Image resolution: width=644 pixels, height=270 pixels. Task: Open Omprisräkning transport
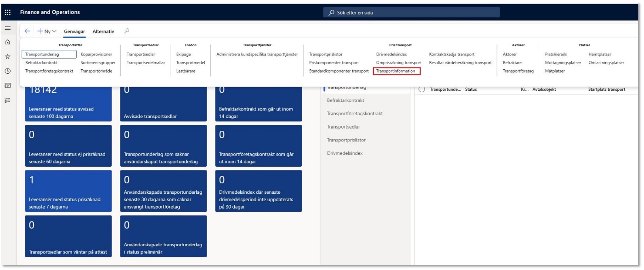tap(399, 62)
